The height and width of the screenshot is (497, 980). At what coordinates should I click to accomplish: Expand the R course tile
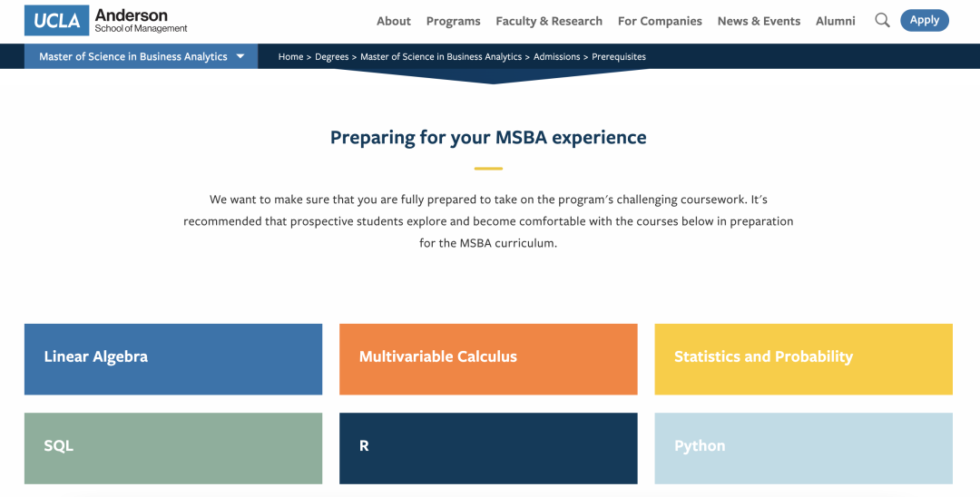click(488, 447)
